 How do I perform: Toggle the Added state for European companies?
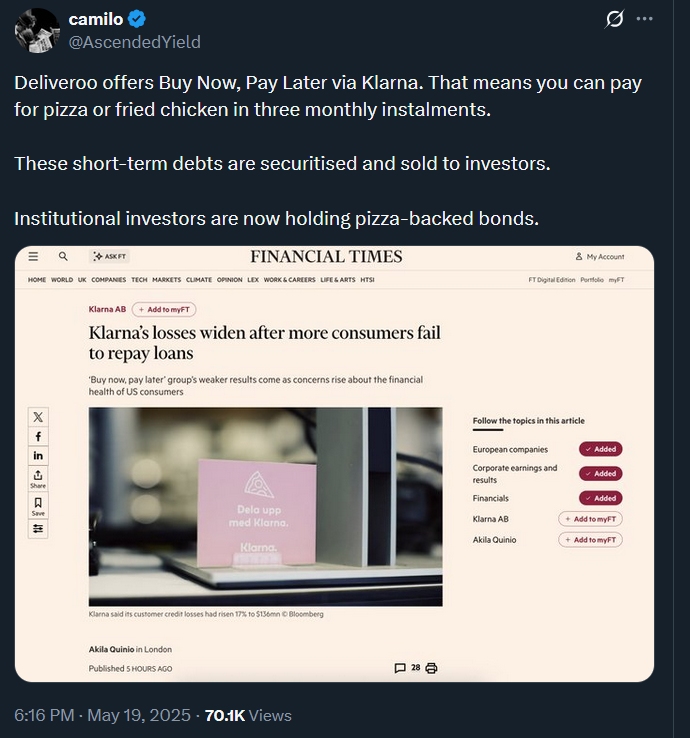601,449
